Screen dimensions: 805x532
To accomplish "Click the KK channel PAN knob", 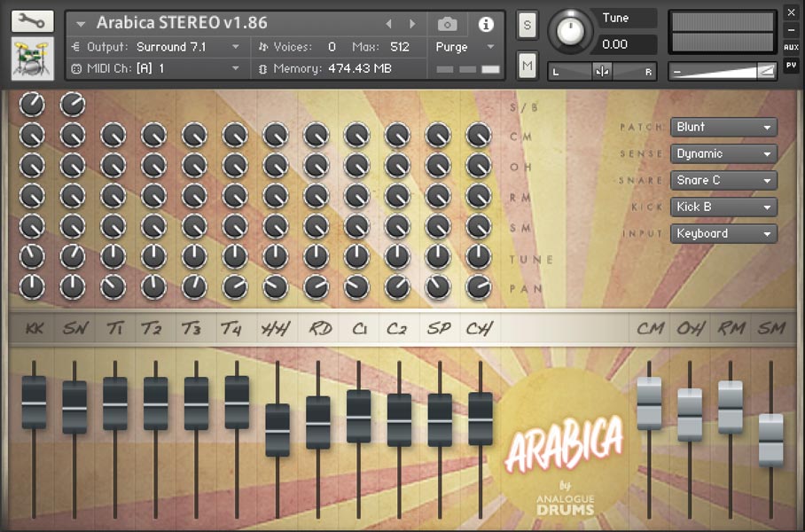I will [x=32, y=286].
